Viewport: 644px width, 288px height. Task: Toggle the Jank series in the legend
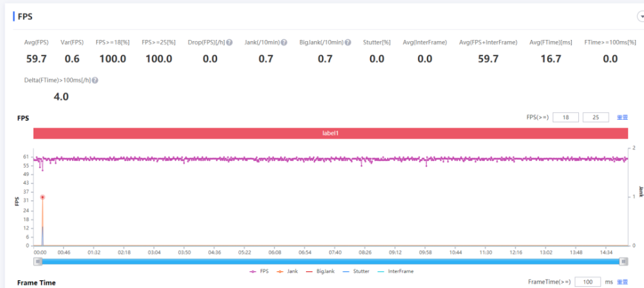point(288,272)
